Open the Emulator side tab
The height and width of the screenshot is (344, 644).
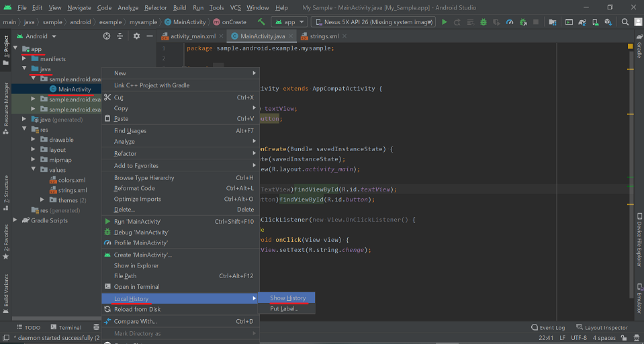click(x=639, y=298)
